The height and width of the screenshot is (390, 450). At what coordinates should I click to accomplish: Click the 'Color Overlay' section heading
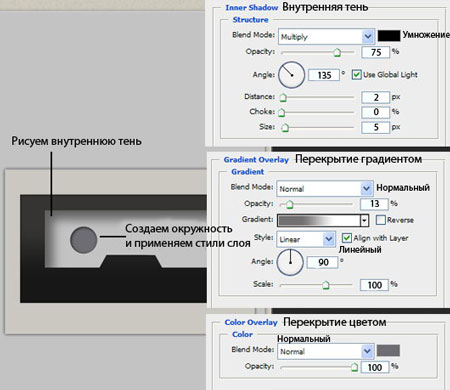tap(251, 322)
